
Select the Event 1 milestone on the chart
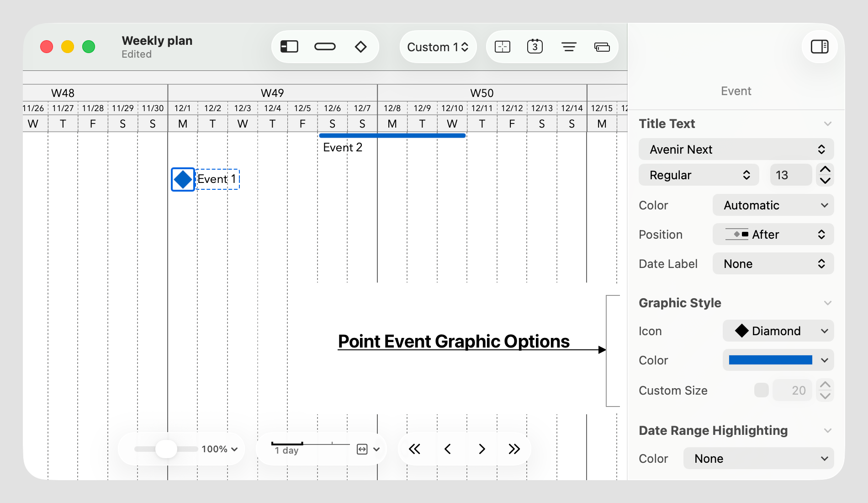(x=183, y=179)
